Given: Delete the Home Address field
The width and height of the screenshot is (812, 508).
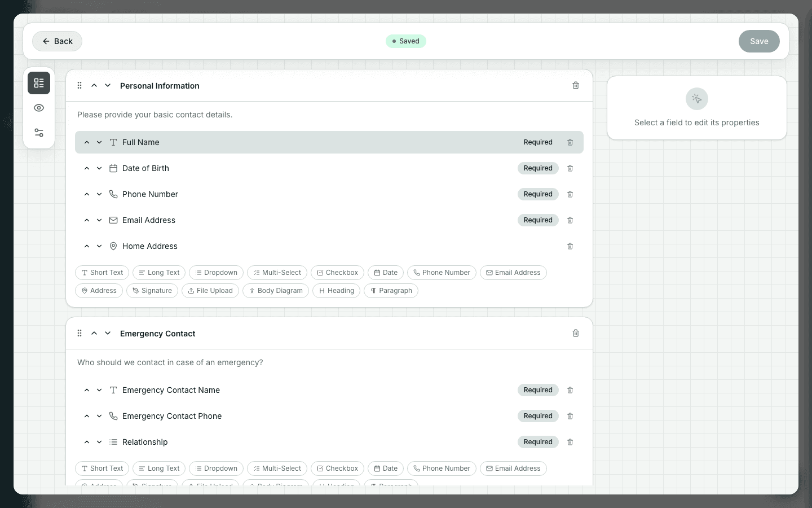Looking at the screenshot, I should click(570, 246).
